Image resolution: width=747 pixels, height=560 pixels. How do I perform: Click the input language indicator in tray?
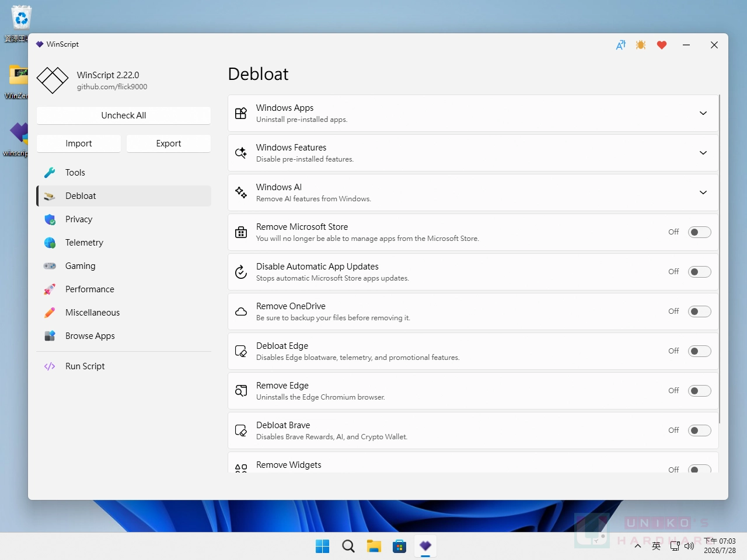pyautogui.click(x=657, y=546)
